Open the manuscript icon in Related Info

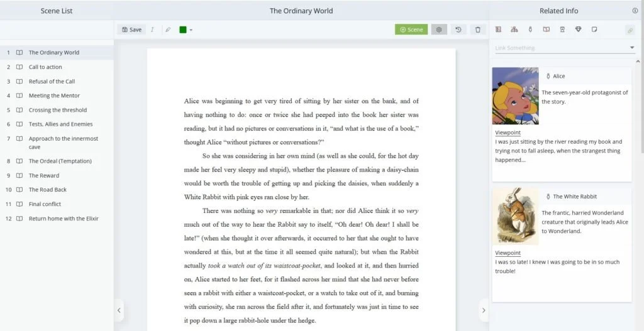498,30
